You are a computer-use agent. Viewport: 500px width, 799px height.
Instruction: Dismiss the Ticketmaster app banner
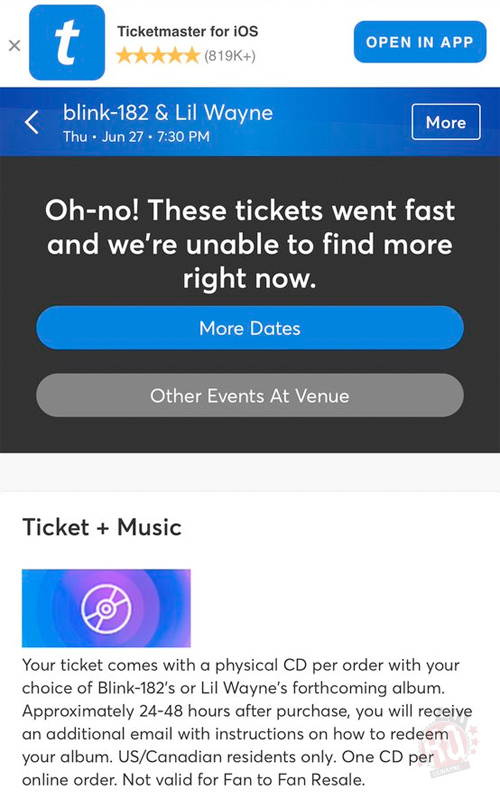pos(15,46)
